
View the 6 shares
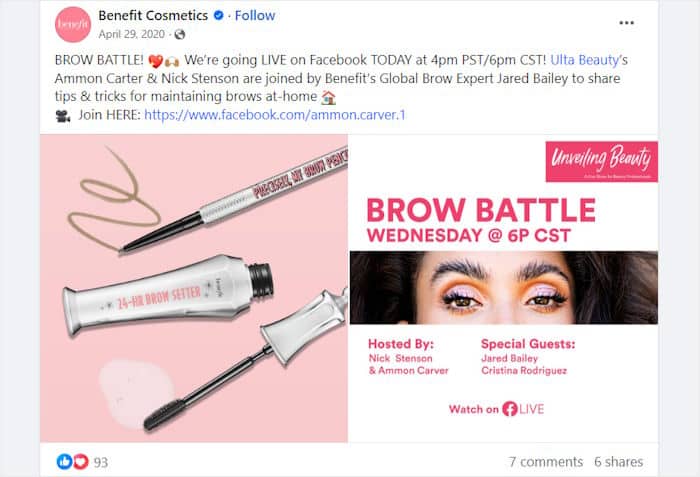(x=619, y=461)
